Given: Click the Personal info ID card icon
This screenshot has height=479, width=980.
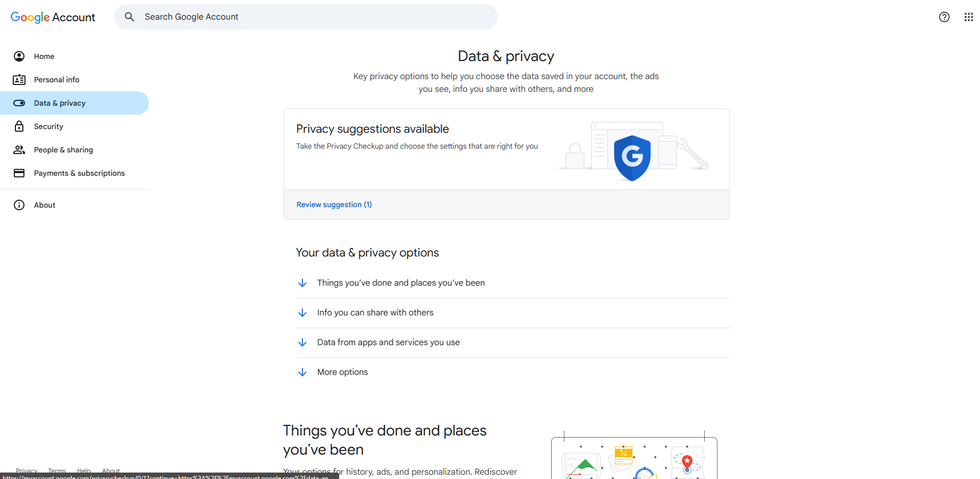Looking at the screenshot, I should 19,80.
